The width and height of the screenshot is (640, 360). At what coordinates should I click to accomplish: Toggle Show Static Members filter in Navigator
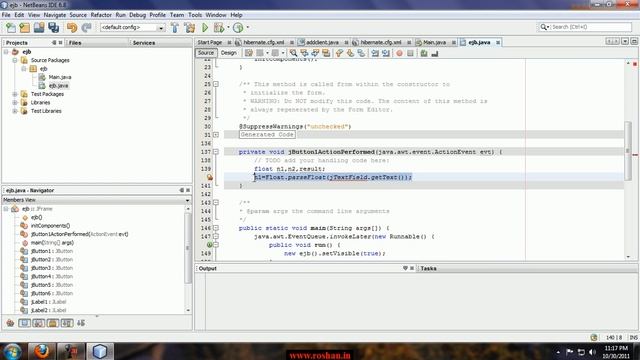[38, 323]
